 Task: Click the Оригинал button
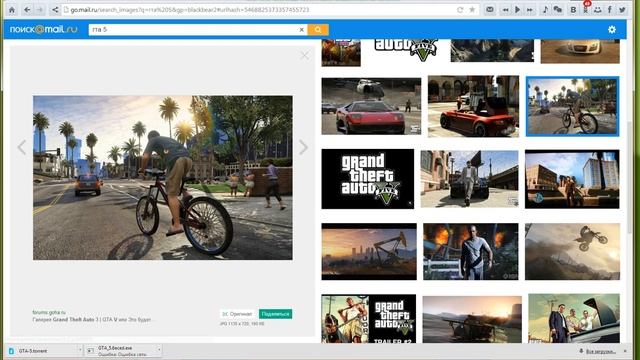pyautogui.click(x=238, y=314)
